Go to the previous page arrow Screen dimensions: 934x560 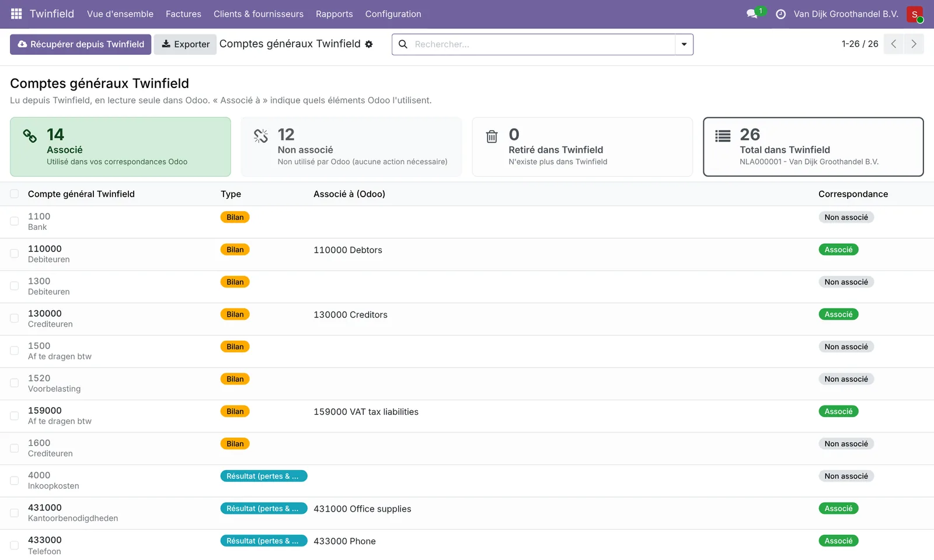[x=894, y=44]
